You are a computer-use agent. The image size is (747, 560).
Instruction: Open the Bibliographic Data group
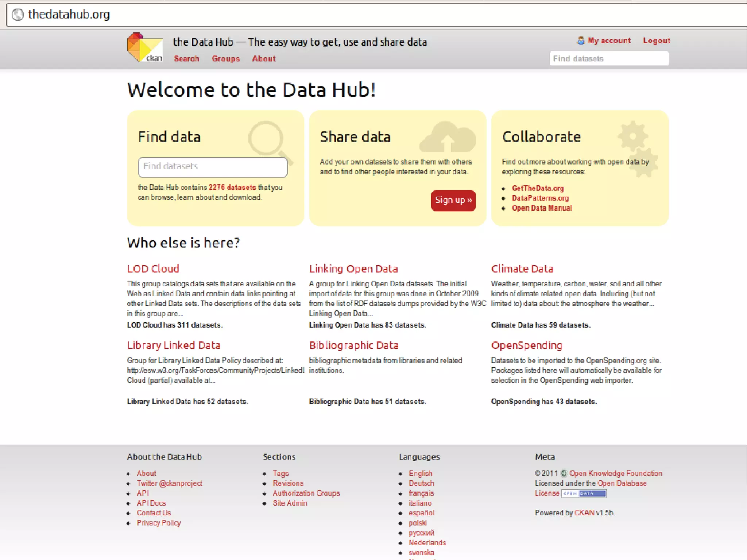click(354, 345)
